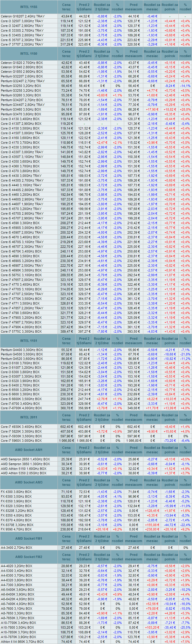The width and height of the screenshot is (192, 644).
Task: Click Cena teraz price of Core i7 5960X
Action: coord(66,441)
